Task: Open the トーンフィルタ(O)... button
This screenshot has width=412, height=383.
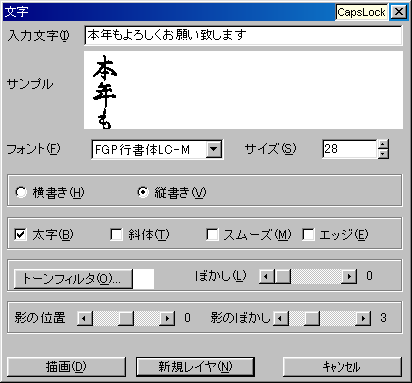Action: pyautogui.click(x=73, y=279)
